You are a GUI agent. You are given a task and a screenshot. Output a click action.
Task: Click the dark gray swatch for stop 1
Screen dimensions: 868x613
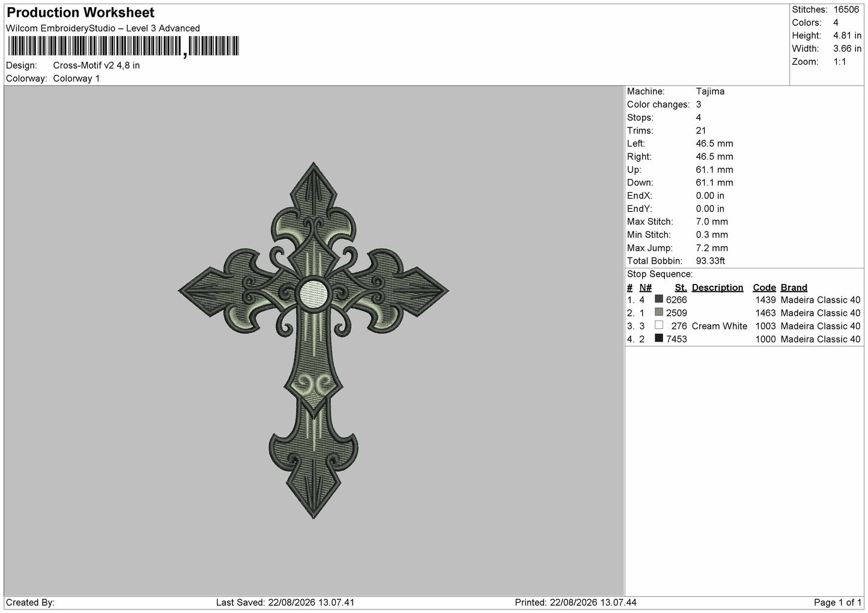pos(659,300)
